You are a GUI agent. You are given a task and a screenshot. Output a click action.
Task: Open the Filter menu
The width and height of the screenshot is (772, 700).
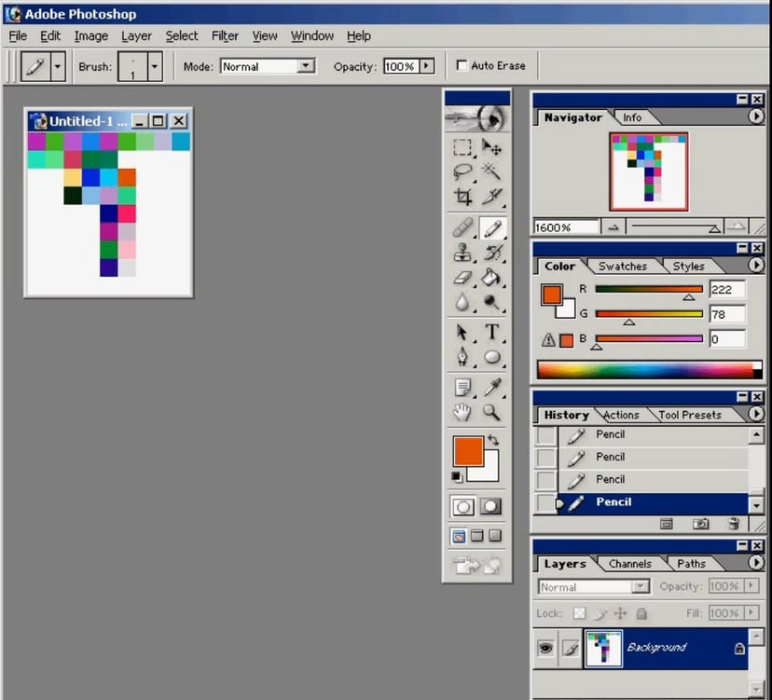click(225, 35)
